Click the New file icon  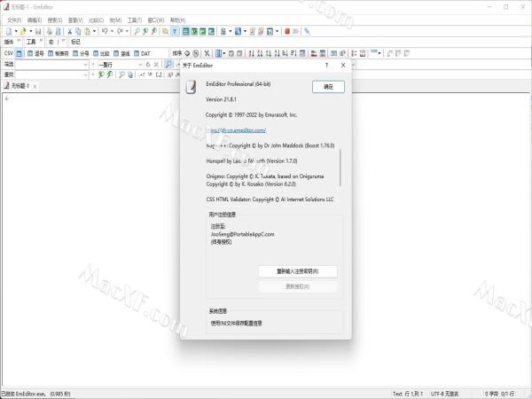tap(9, 31)
